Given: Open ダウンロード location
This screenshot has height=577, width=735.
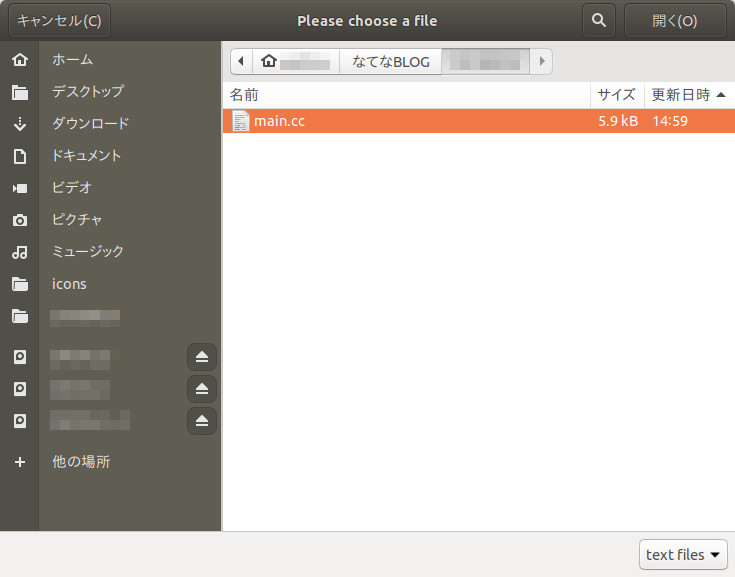Looking at the screenshot, I should point(90,123).
